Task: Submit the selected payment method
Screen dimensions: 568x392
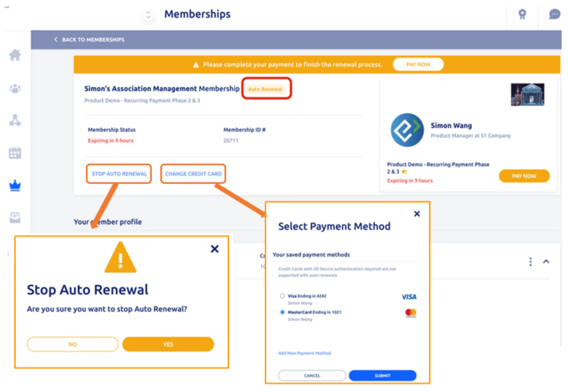Action: coord(383,376)
